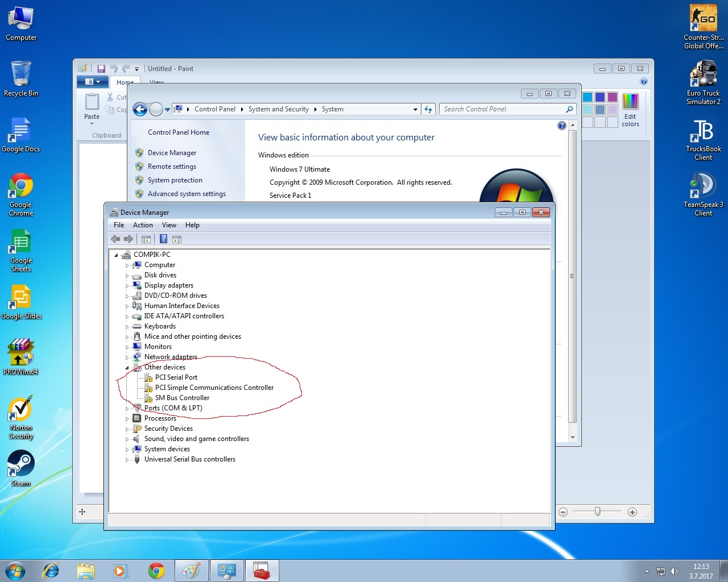Screen dimensions: 728x582
Task: Click the Save icon in Paint's quick access toolbar
Action: (101, 69)
